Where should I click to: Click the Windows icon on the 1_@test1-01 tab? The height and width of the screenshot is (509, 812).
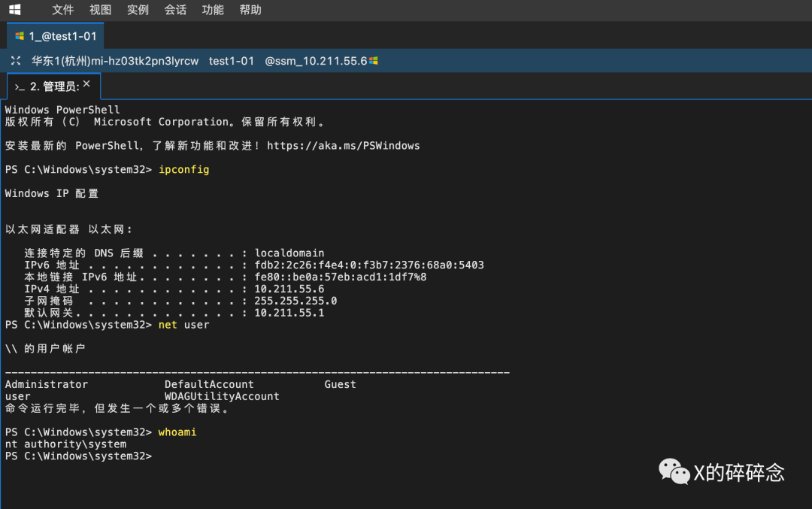click(x=20, y=36)
